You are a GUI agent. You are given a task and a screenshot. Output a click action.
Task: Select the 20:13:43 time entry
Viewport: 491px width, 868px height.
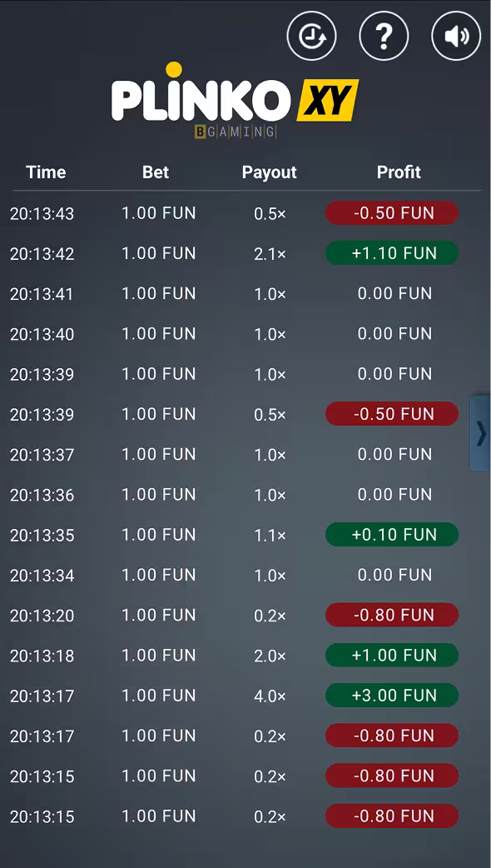point(42,214)
